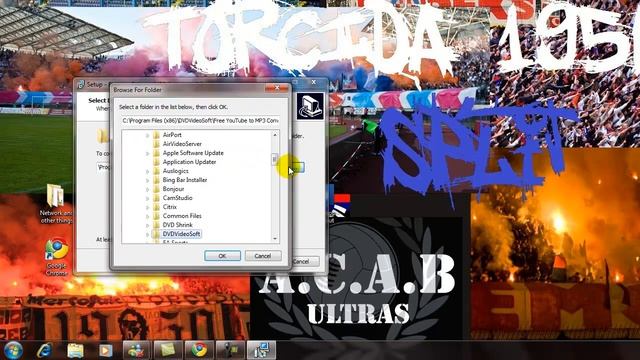Expand the Common Files folder node
The width and height of the screenshot is (640, 360).
[147, 216]
